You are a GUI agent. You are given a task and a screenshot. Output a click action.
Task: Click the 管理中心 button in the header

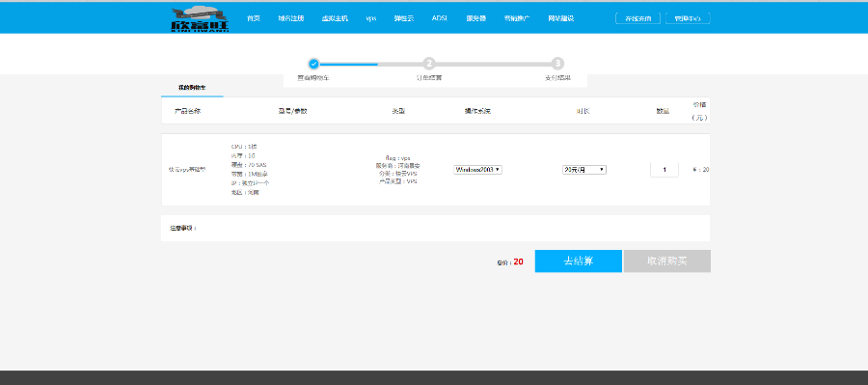pos(688,18)
